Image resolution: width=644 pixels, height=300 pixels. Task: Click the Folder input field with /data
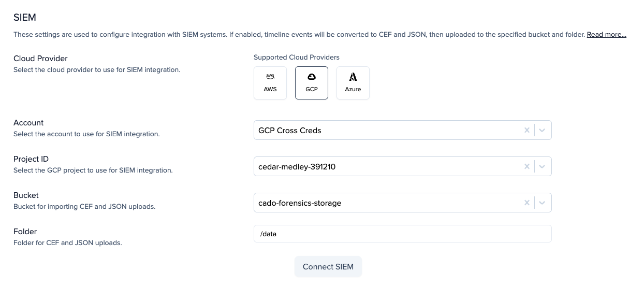coord(403,234)
